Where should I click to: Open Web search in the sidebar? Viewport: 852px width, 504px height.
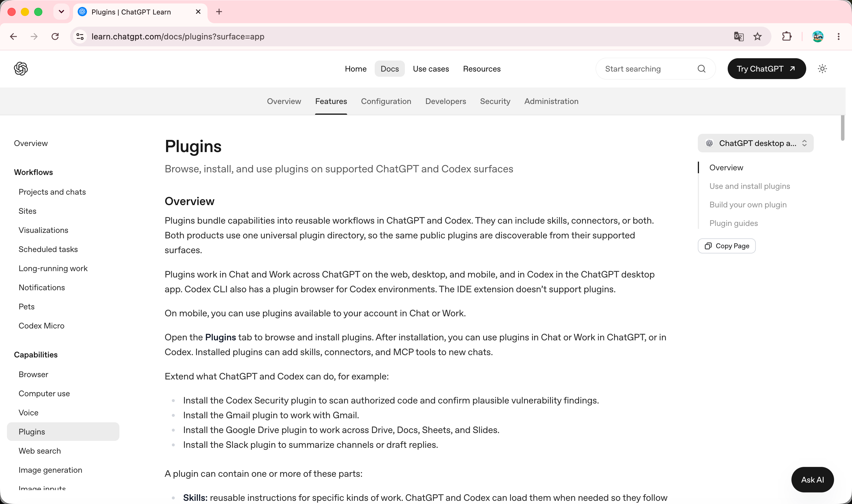[40, 451]
